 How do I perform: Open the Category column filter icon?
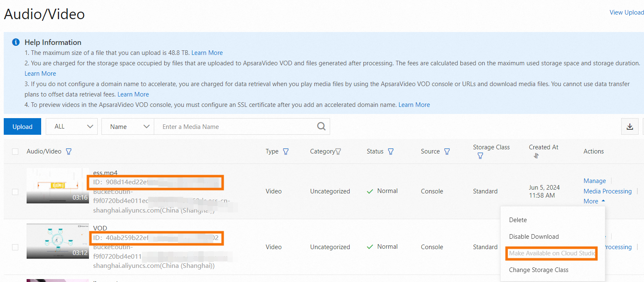[x=338, y=151]
